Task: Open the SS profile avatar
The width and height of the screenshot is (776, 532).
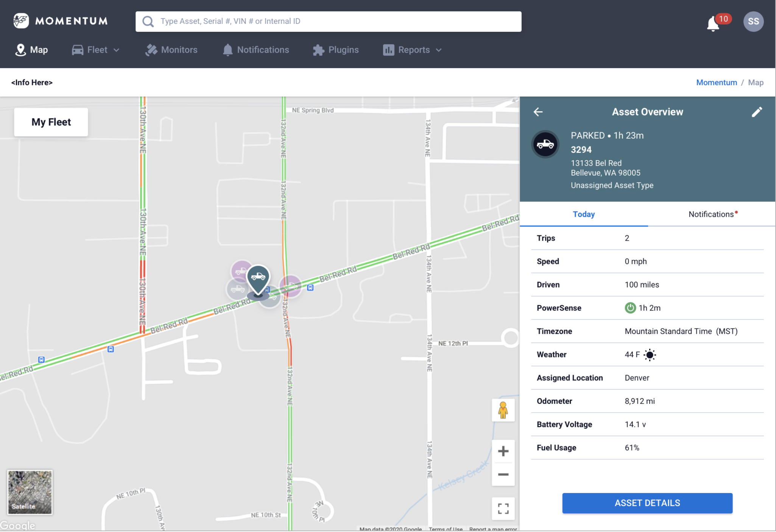Action: click(x=753, y=22)
